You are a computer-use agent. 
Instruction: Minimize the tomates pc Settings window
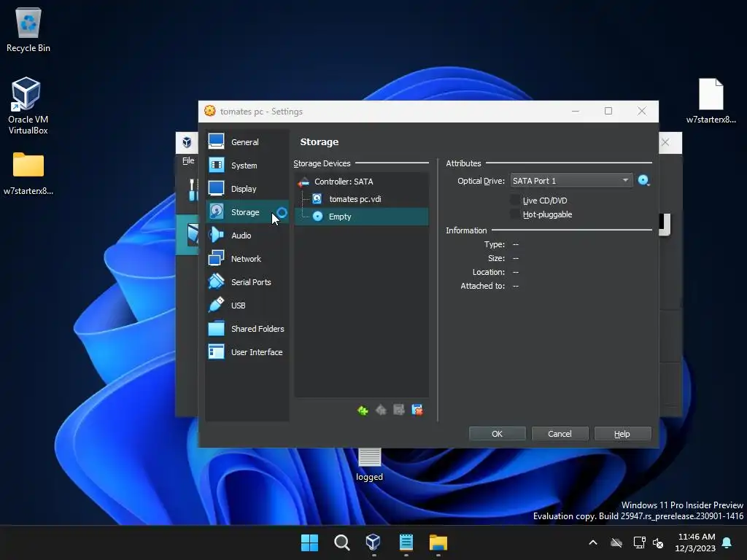point(576,111)
